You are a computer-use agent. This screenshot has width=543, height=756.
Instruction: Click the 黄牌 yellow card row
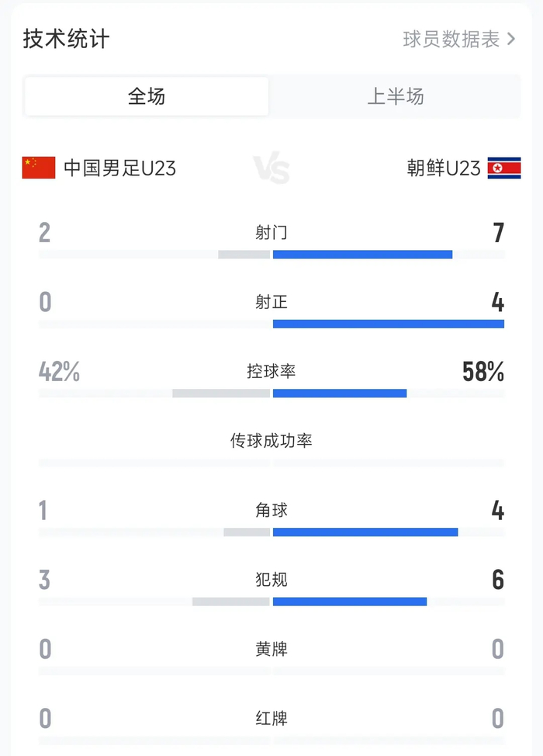pyautogui.click(x=270, y=649)
